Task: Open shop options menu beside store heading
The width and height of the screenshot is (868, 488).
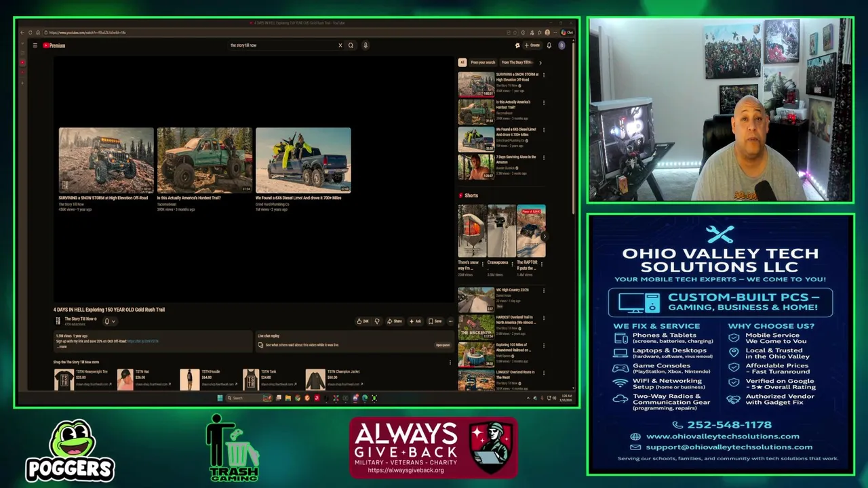Action: point(450,363)
